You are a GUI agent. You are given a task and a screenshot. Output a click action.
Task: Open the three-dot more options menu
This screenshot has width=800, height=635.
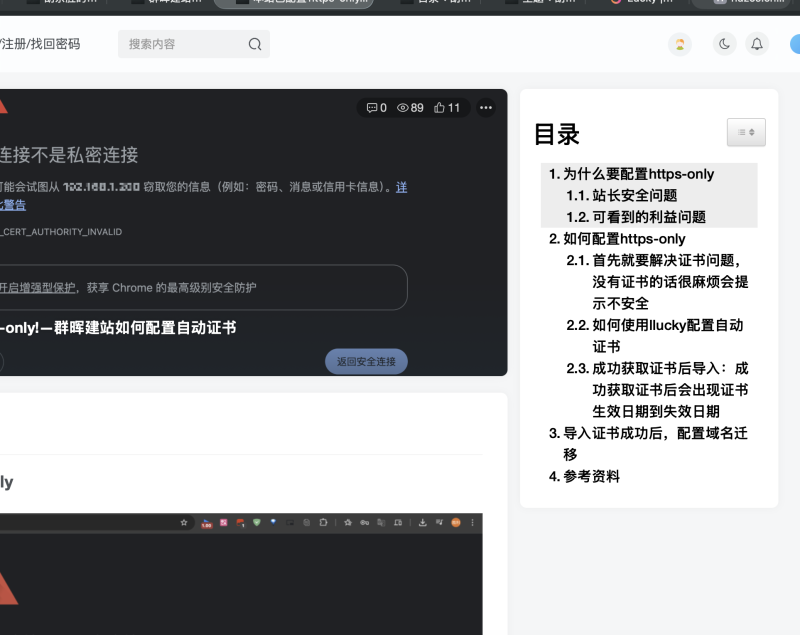486,108
